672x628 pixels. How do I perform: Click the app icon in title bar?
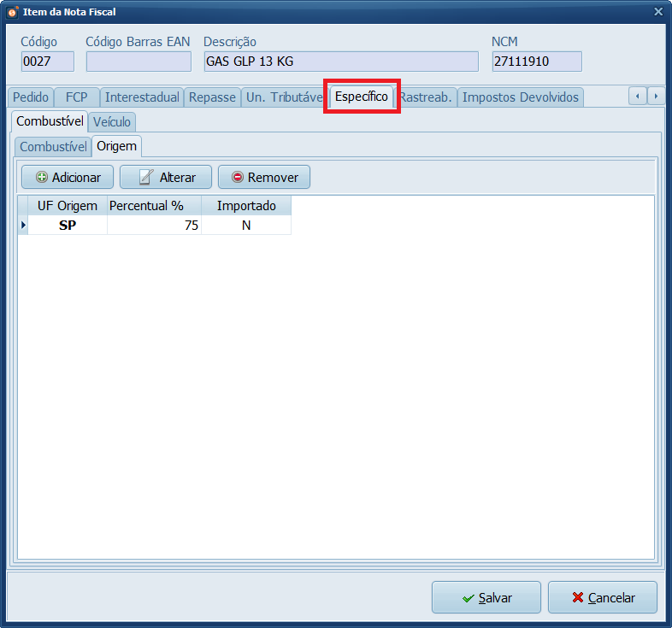tap(12, 12)
